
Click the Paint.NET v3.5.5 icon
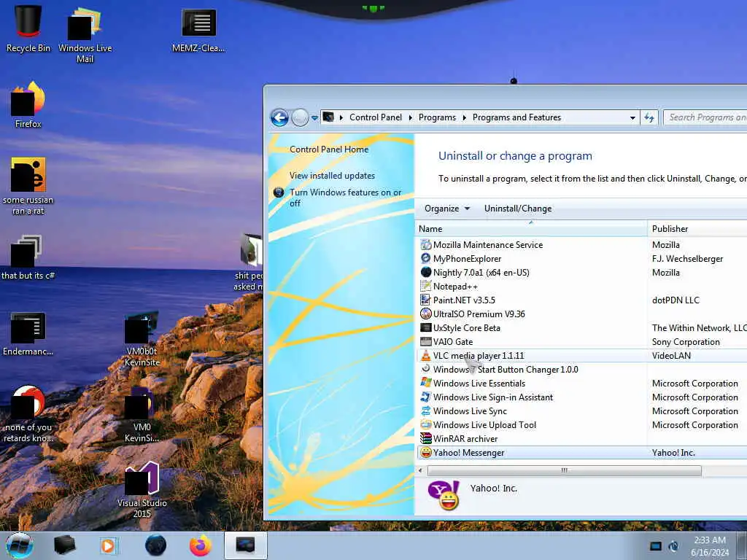pyautogui.click(x=425, y=300)
